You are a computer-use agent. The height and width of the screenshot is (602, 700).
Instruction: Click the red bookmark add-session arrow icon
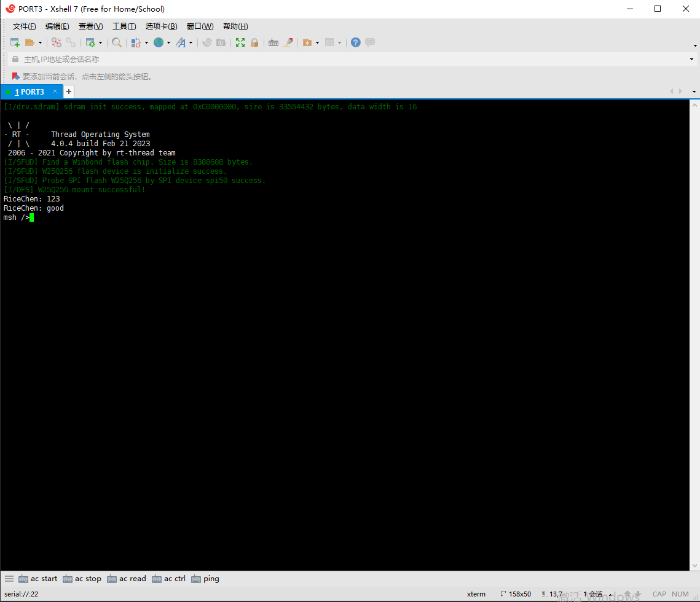[15, 76]
